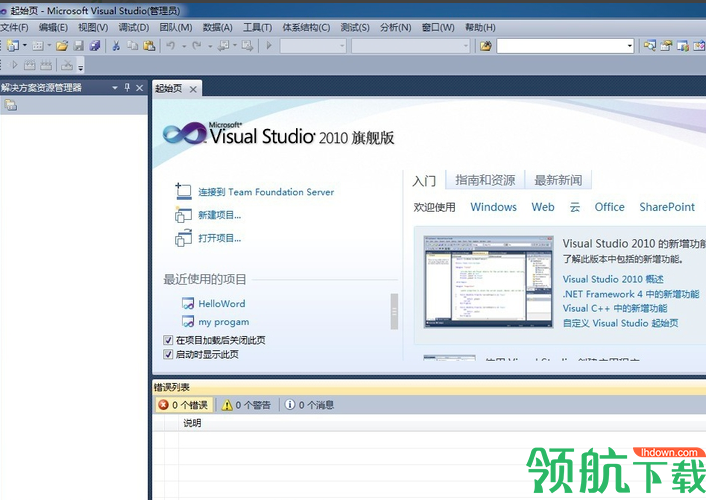Select the Office category link
The width and height of the screenshot is (706, 500).
tap(610, 207)
